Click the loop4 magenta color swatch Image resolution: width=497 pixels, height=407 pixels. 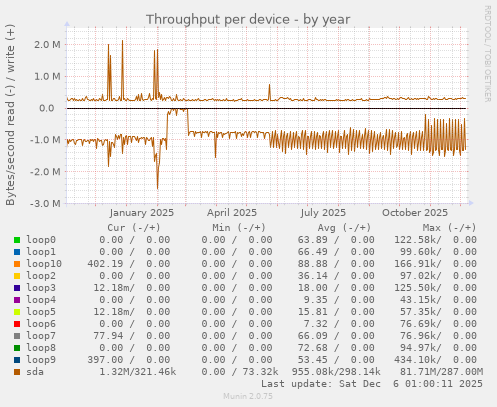tap(17, 300)
